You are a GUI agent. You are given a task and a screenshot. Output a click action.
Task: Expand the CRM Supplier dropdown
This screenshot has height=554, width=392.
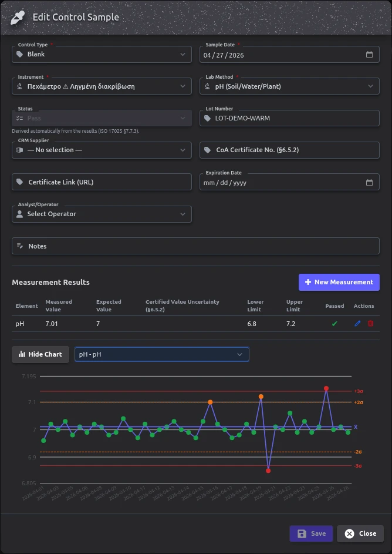(x=183, y=150)
